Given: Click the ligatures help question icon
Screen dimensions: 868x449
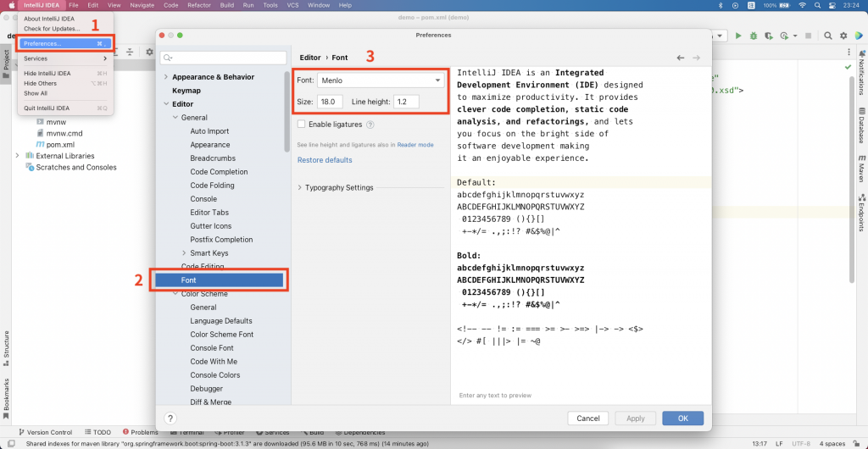Looking at the screenshot, I should pyautogui.click(x=370, y=125).
